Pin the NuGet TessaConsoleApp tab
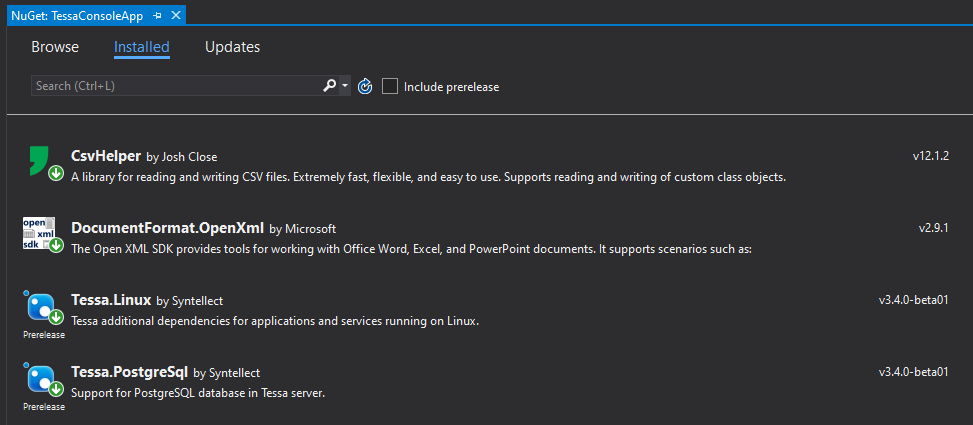 pos(158,17)
